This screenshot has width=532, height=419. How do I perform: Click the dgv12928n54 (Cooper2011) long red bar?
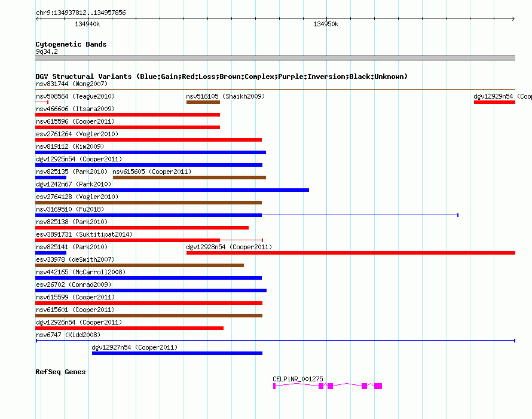pos(351,253)
